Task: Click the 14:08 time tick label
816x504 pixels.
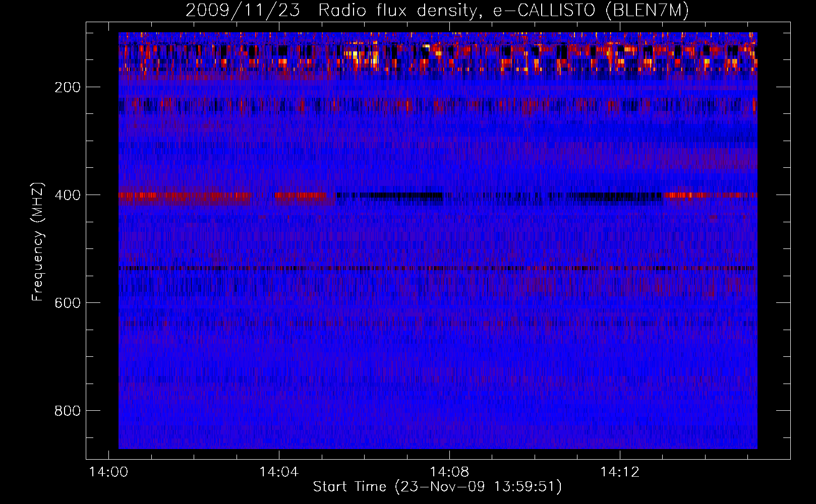Action: click(449, 472)
